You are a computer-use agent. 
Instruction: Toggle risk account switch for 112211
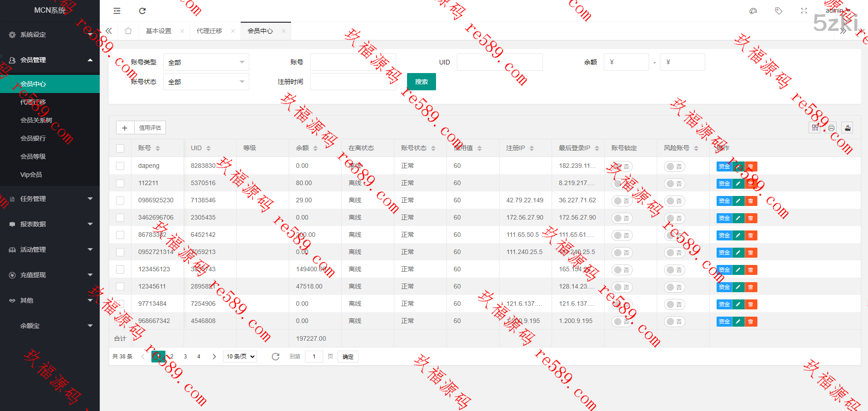[674, 184]
